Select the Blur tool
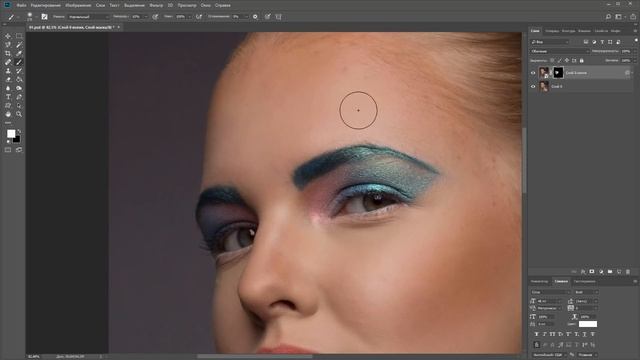Viewport: 640px width, 360px height. [8, 88]
